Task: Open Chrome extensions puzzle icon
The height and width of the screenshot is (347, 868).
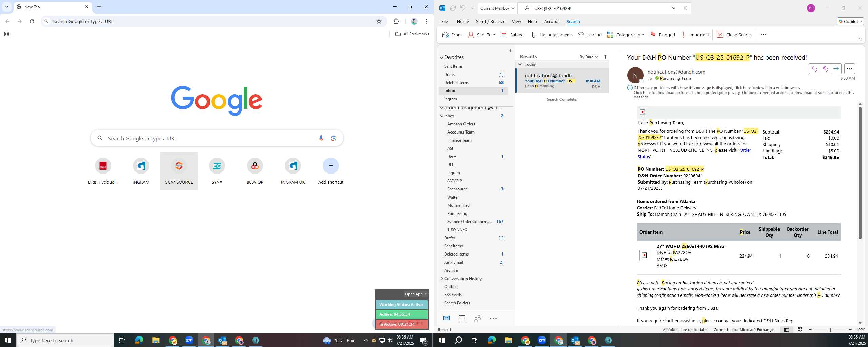Action: coord(396,21)
